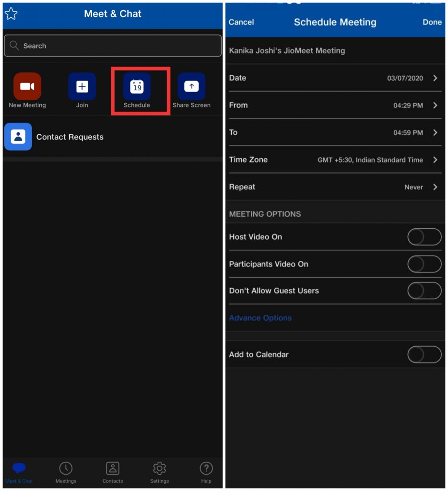Enable the Add to Calendar toggle
The image size is (448, 491).
click(424, 354)
